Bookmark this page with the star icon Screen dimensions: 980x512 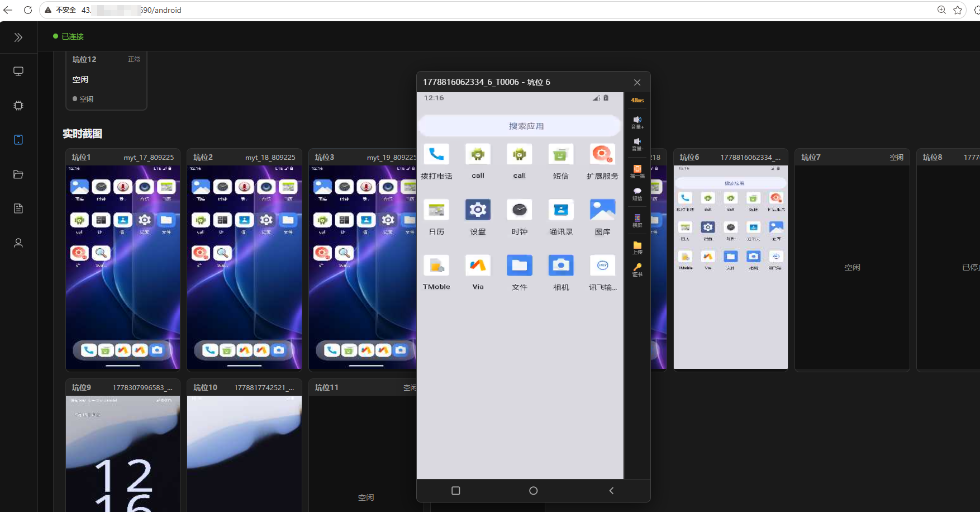click(958, 10)
